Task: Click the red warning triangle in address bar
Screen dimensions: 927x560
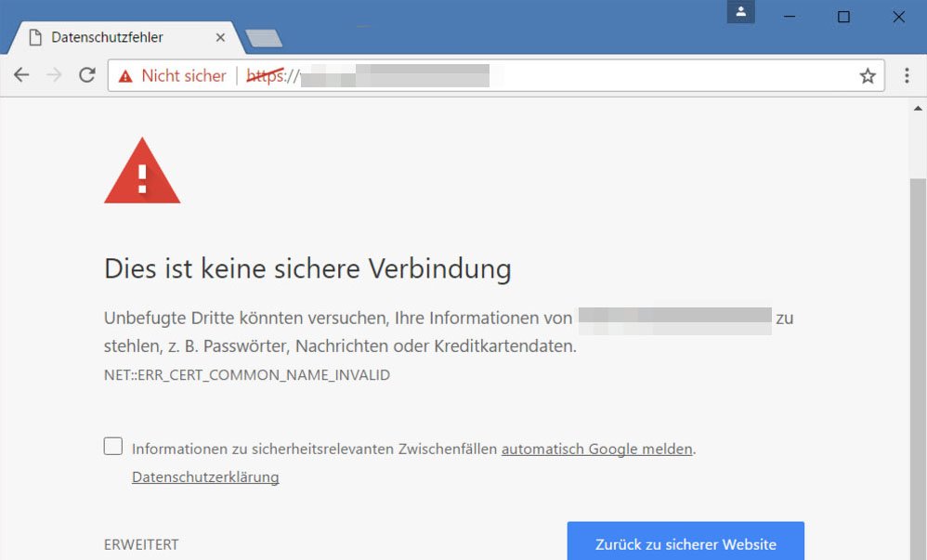Action: (125, 76)
